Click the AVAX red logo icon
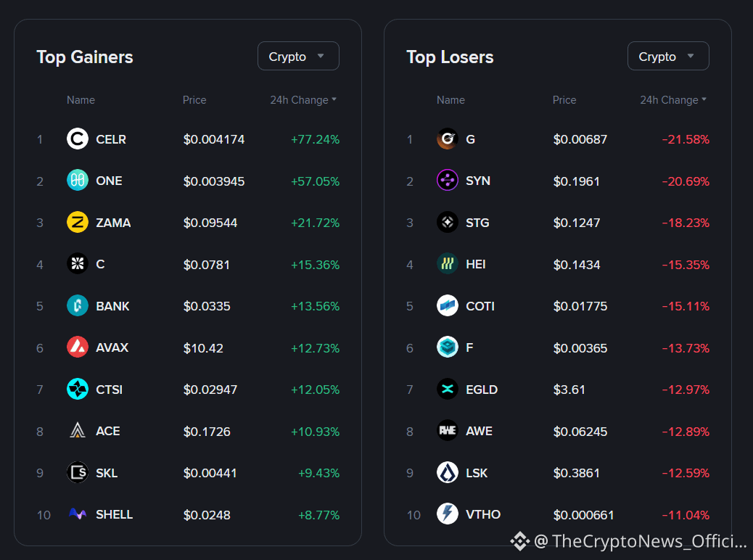753x560 pixels. click(x=78, y=347)
